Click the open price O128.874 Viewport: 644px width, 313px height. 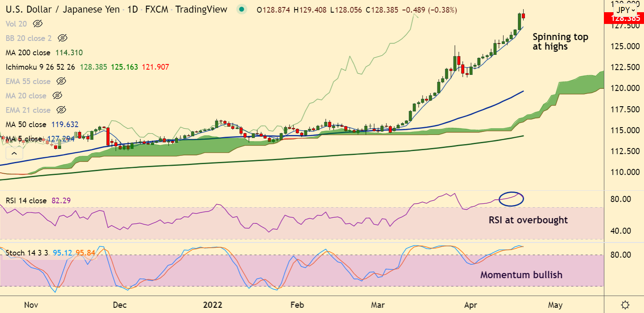(273, 10)
